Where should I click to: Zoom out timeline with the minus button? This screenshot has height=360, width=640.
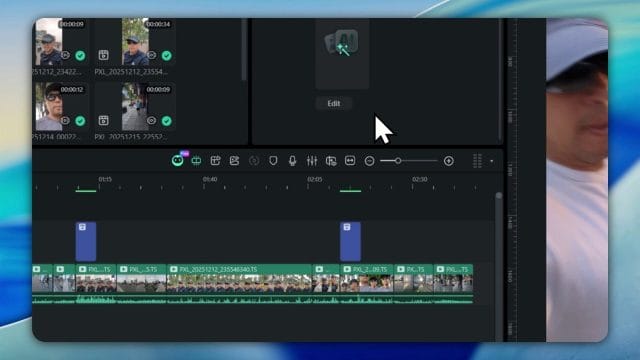[x=369, y=161]
